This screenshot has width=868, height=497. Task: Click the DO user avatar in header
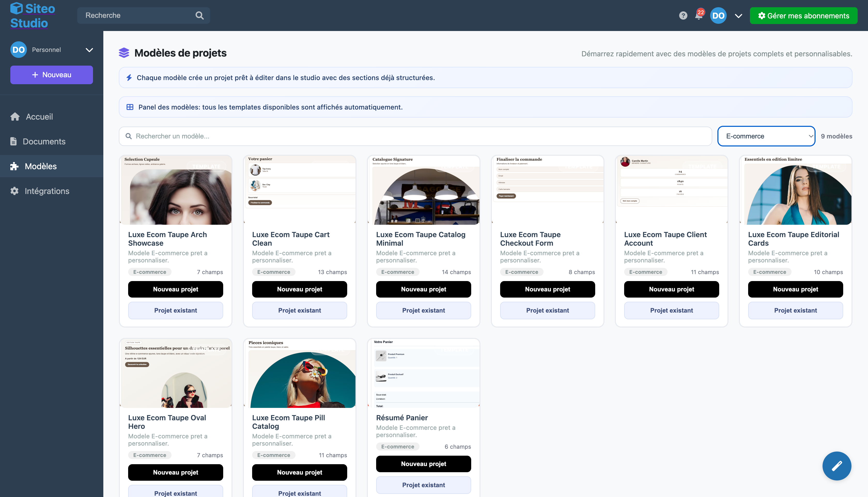coord(718,16)
